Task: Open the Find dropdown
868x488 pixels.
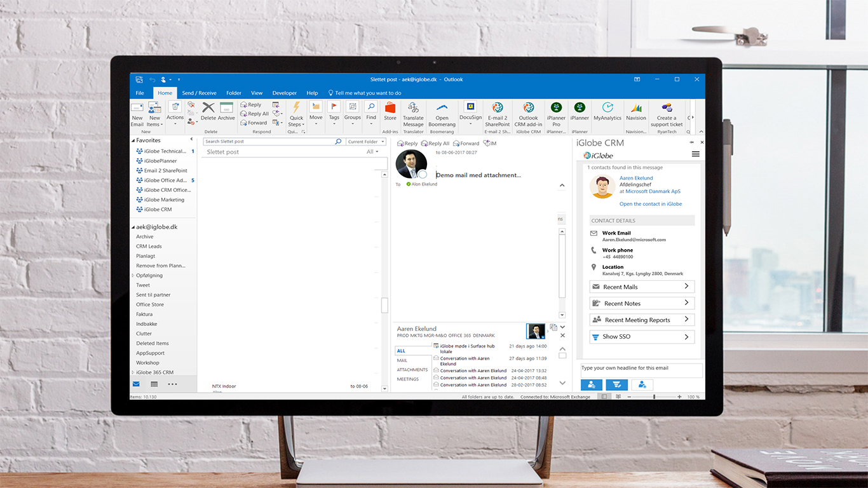Action: (371, 113)
